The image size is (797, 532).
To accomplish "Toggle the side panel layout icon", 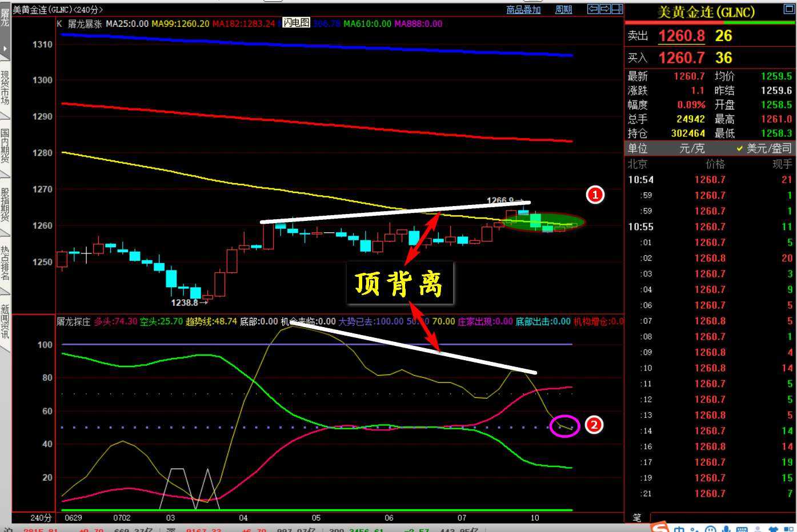I will click(617, 9).
